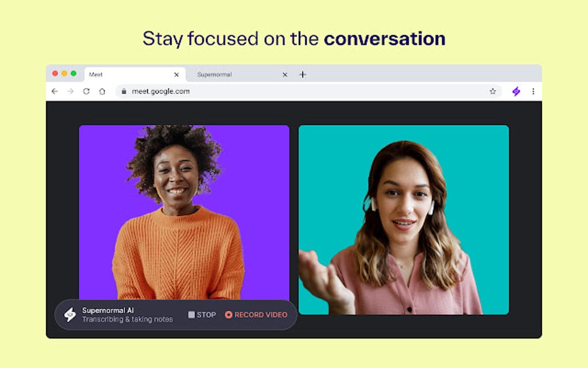
Task: Stop transcription with the STOP button
Action: tap(202, 314)
